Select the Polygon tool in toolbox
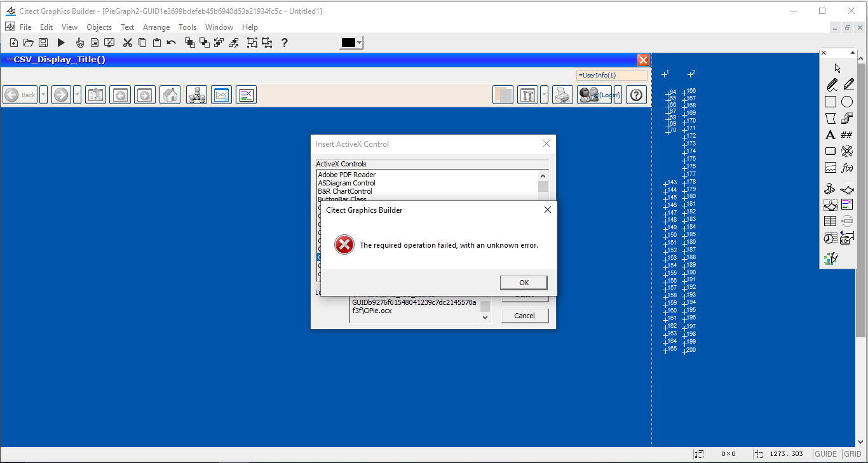 (831, 118)
